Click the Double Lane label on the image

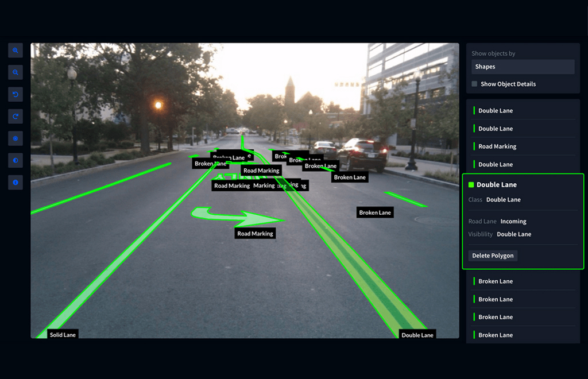tap(417, 335)
